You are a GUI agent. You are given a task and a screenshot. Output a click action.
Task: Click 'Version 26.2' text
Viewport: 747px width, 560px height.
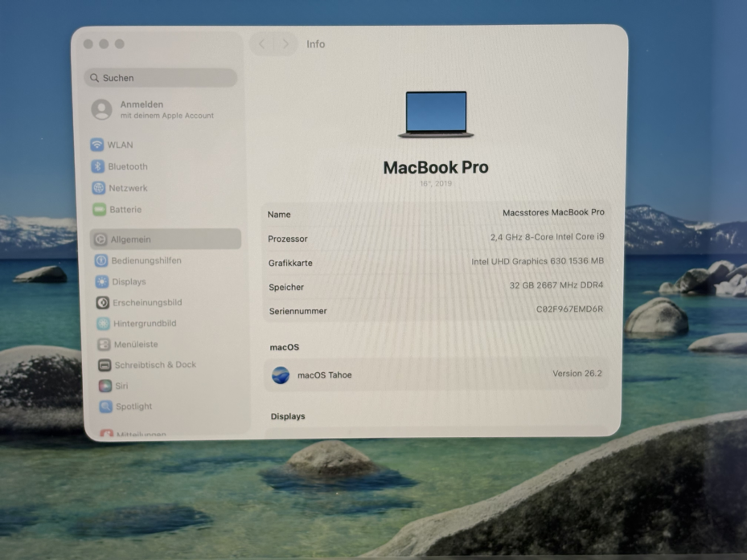click(577, 374)
